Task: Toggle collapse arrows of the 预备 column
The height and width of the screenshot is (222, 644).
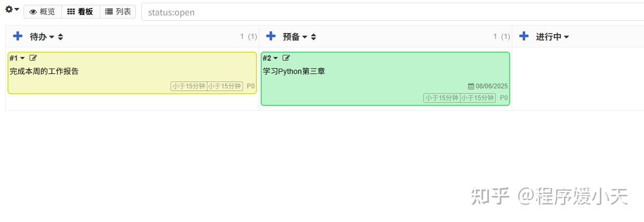Action: pos(313,37)
